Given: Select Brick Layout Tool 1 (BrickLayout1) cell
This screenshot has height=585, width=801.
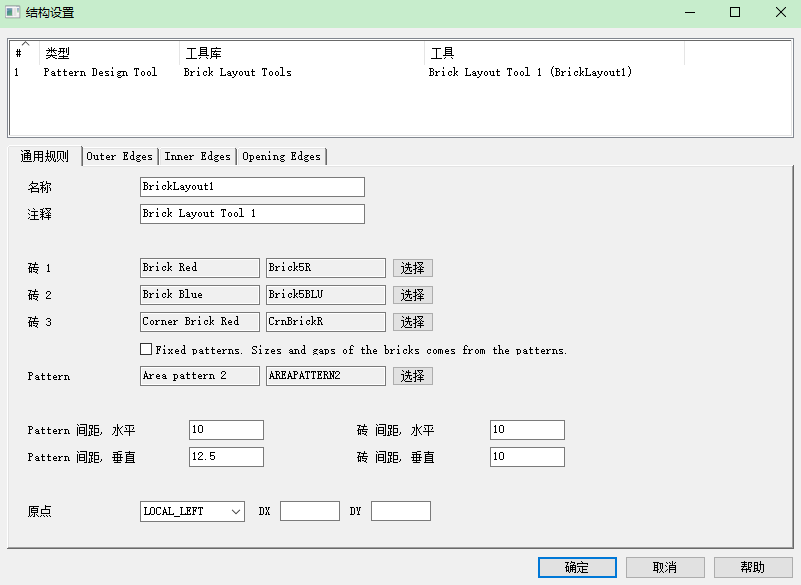Looking at the screenshot, I should pos(530,73).
